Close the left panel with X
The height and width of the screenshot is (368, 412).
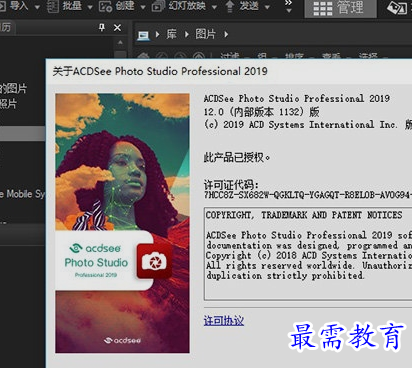117,28
